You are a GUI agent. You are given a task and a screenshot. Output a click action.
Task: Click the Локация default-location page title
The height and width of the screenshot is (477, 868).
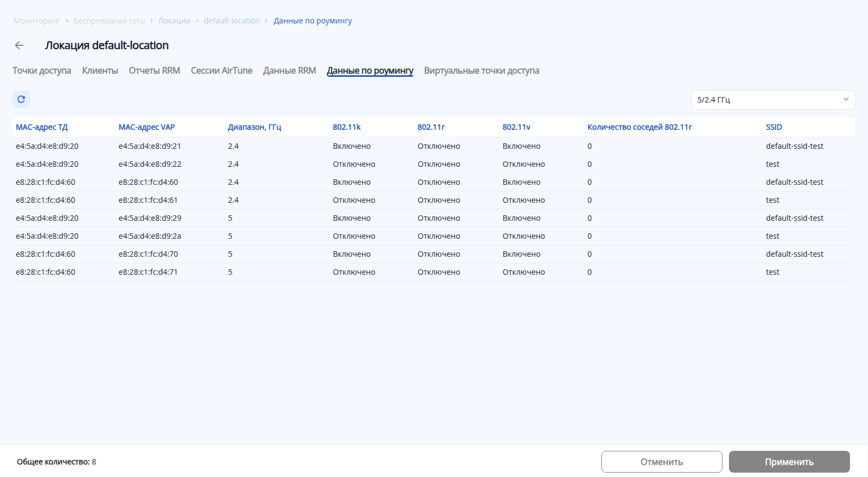click(x=107, y=45)
